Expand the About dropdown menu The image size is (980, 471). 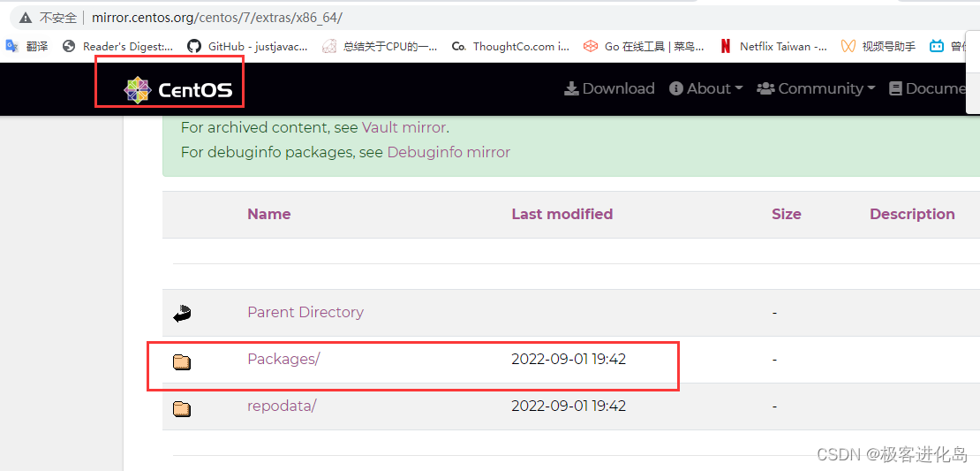pos(705,89)
